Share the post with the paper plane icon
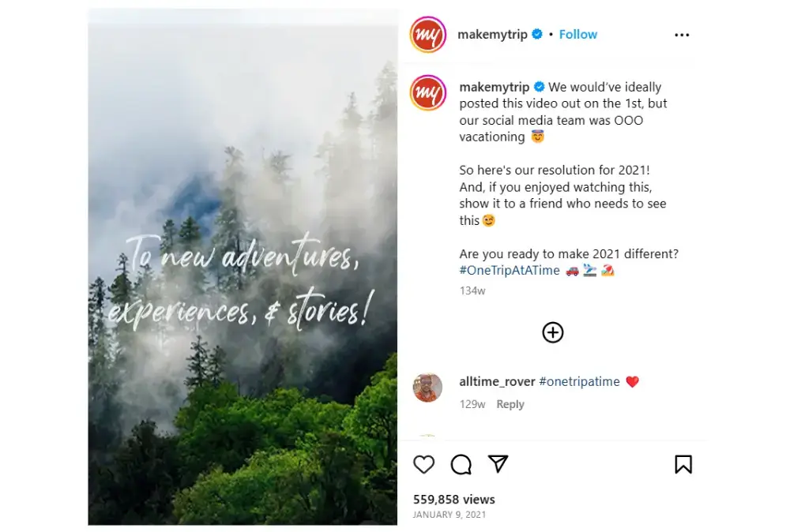Image resolution: width=786 pixels, height=532 pixels. tap(498, 465)
